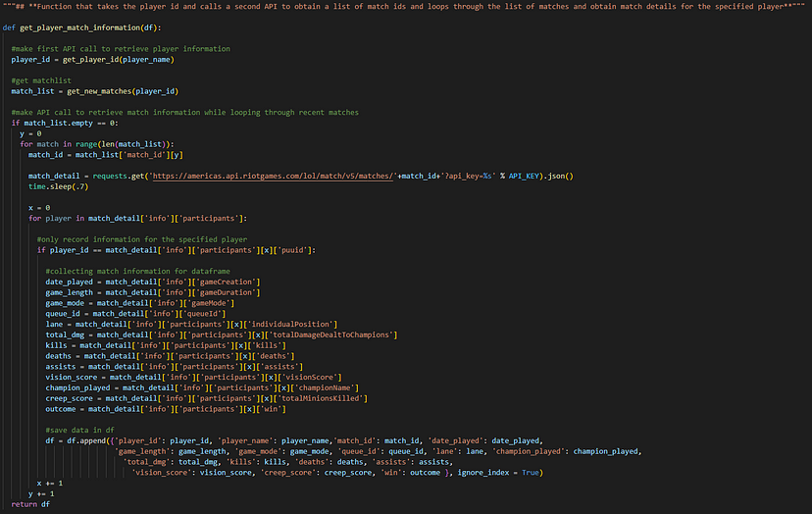Click the 'only record information' comment

click(x=142, y=239)
